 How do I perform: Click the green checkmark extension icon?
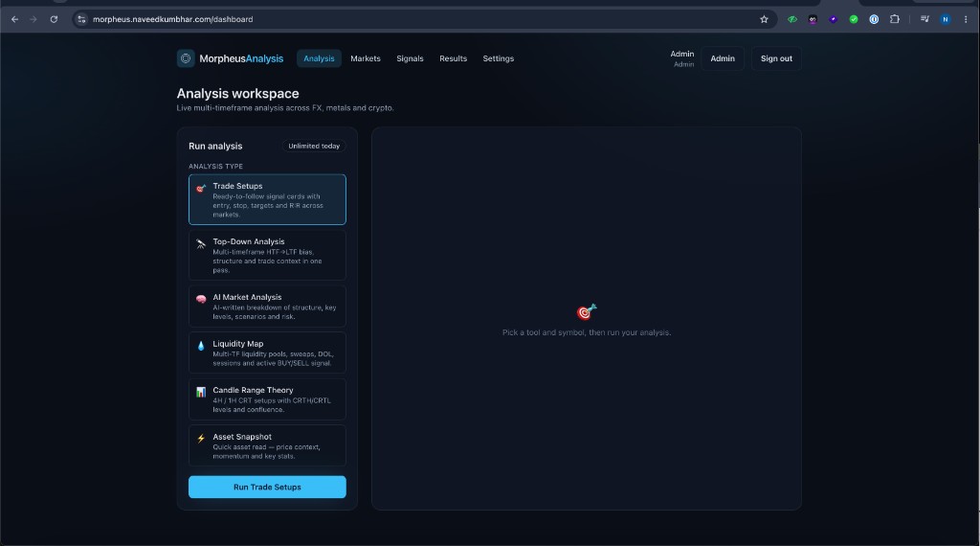(x=853, y=19)
